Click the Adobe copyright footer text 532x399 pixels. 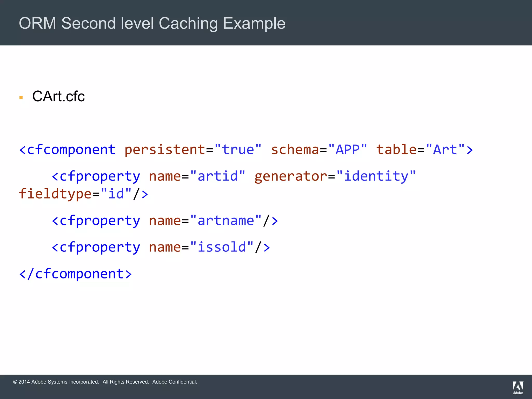[105, 382]
